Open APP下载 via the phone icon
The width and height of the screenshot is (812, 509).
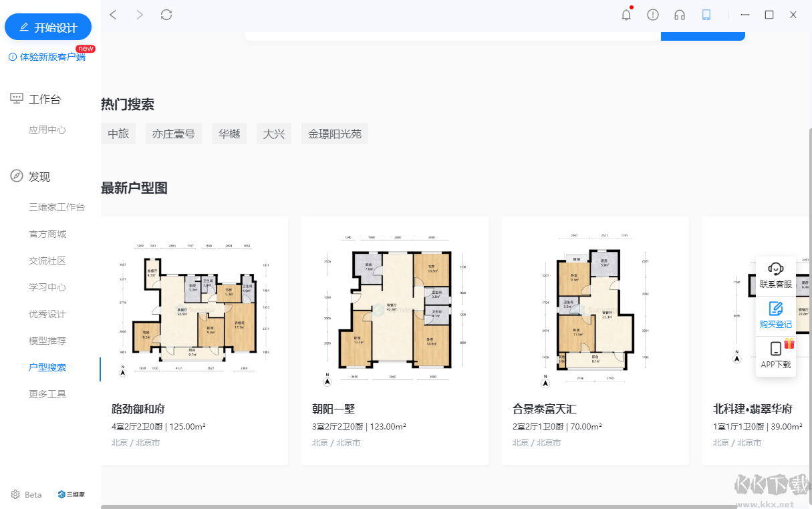tap(775, 348)
